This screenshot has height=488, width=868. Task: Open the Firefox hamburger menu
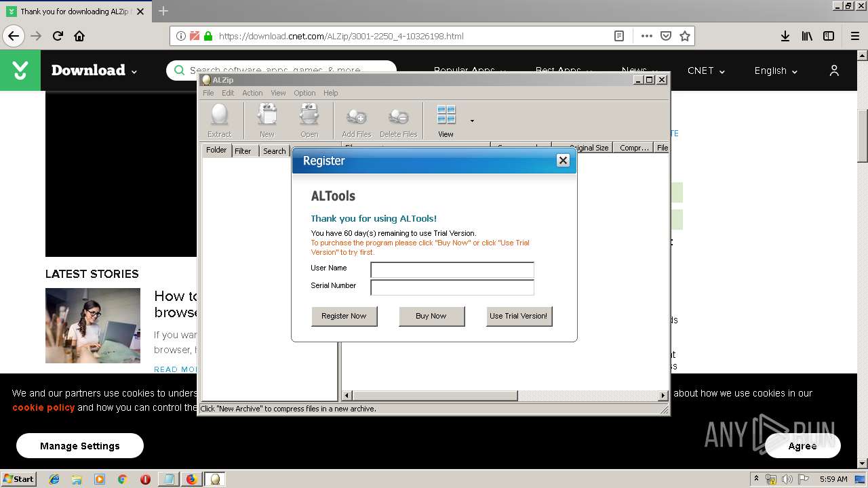854,36
